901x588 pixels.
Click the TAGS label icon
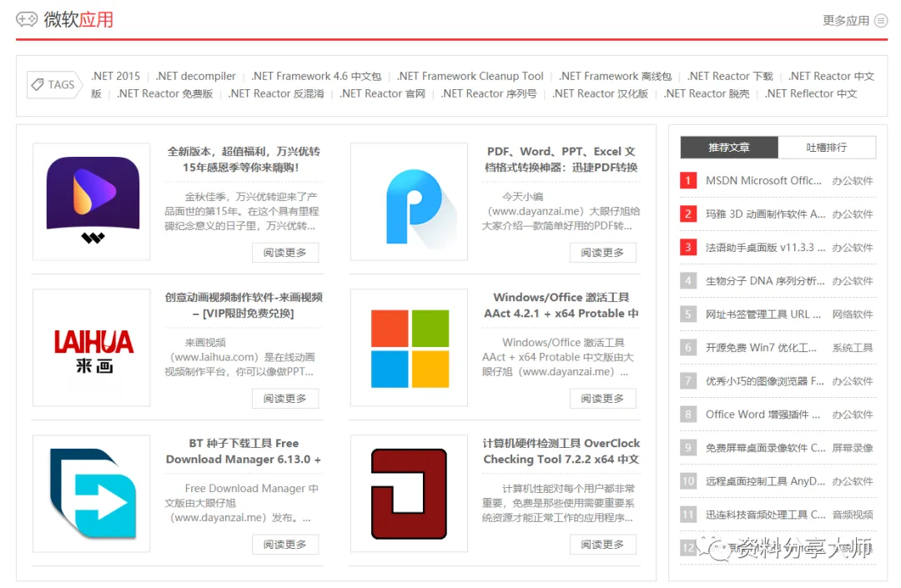(x=54, y=84)
